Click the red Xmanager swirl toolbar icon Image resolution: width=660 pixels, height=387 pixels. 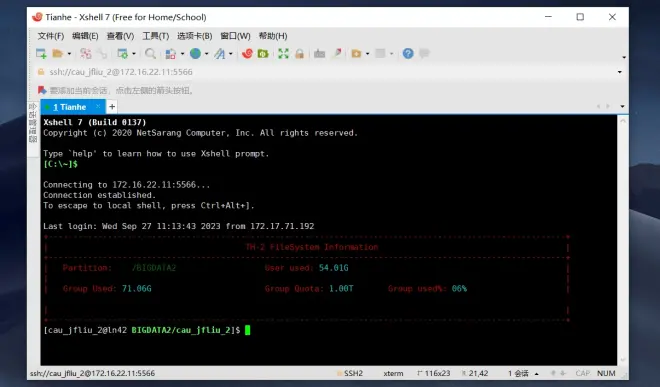coord(247,53)
